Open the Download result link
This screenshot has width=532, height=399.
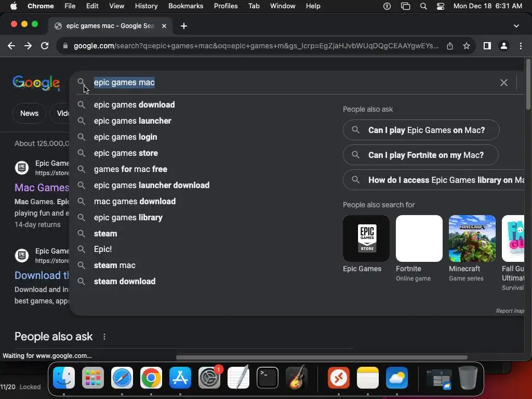(x=42, y=275)
